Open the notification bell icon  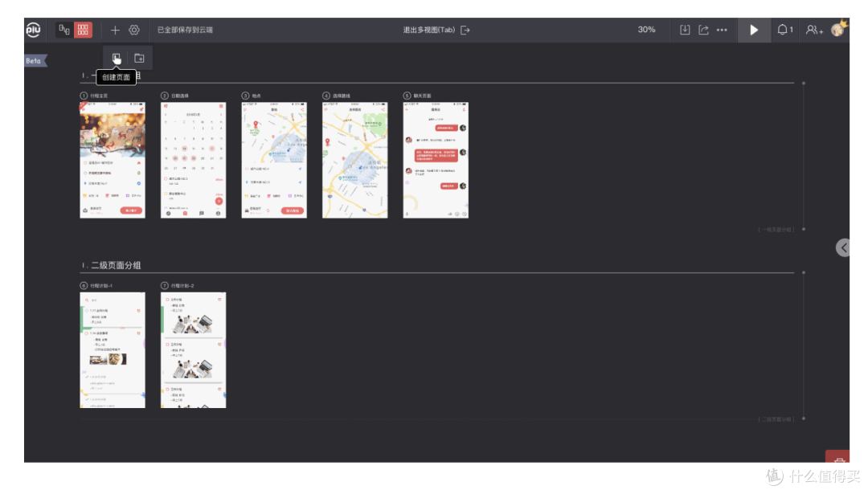point(782,30)
